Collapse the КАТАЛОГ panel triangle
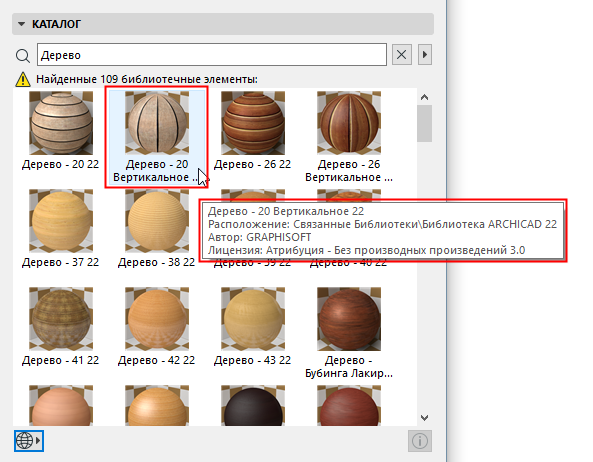Viewport: 593px width, 462px height. pos(22,24)
